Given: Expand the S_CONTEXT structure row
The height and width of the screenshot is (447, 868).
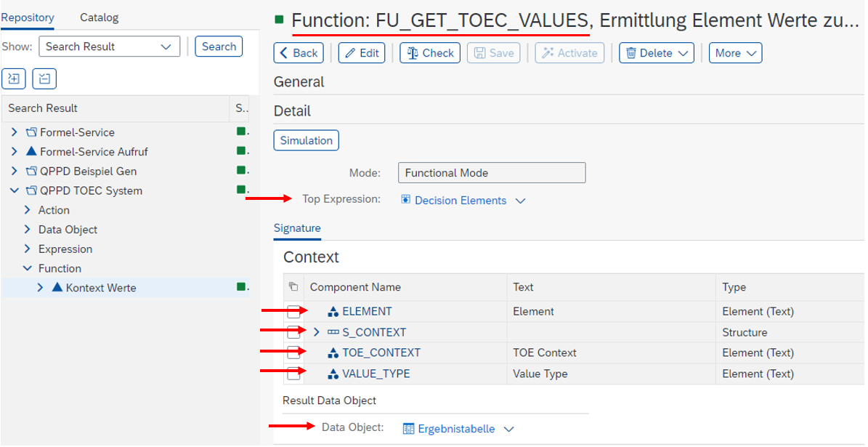Looking at the screenshot, I should click(316, 333).
